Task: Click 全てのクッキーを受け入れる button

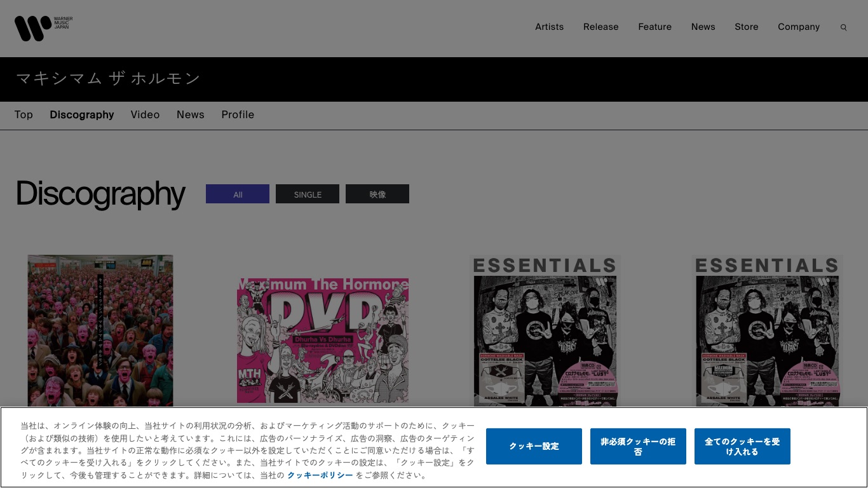Action: 742,446
